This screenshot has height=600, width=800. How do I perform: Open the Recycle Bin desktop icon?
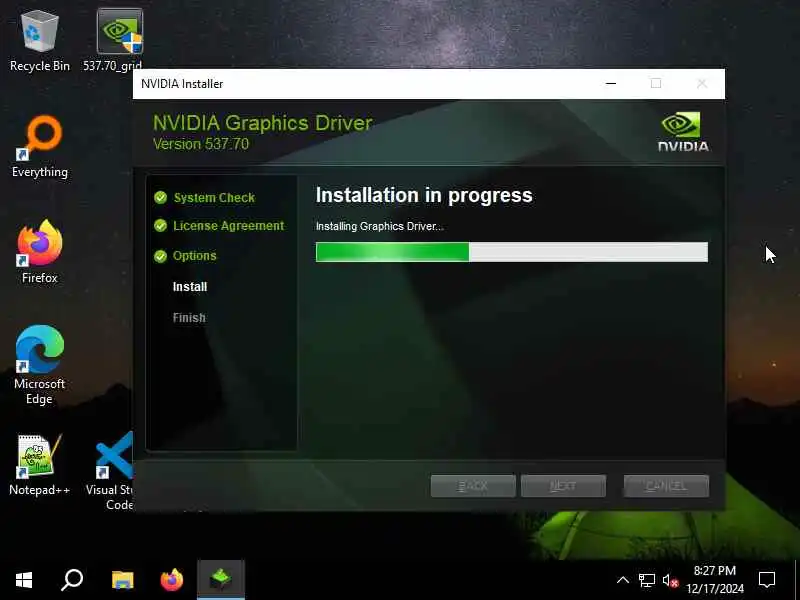39,41
